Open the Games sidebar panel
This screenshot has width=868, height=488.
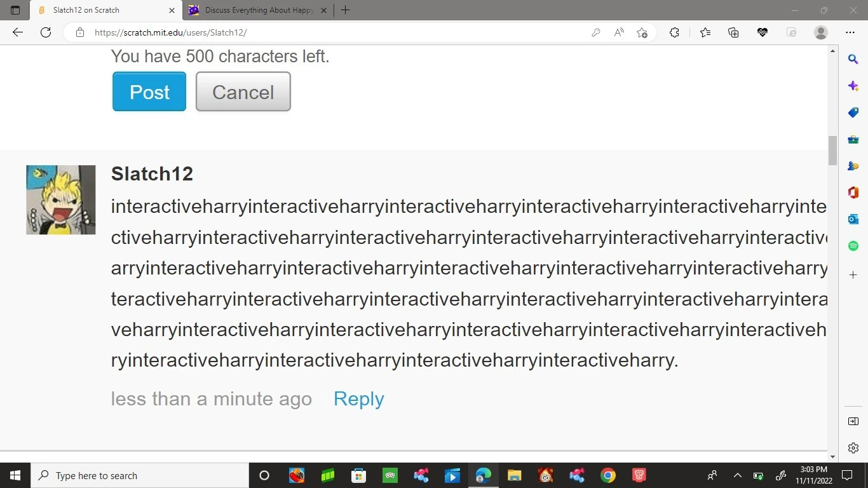853,166
